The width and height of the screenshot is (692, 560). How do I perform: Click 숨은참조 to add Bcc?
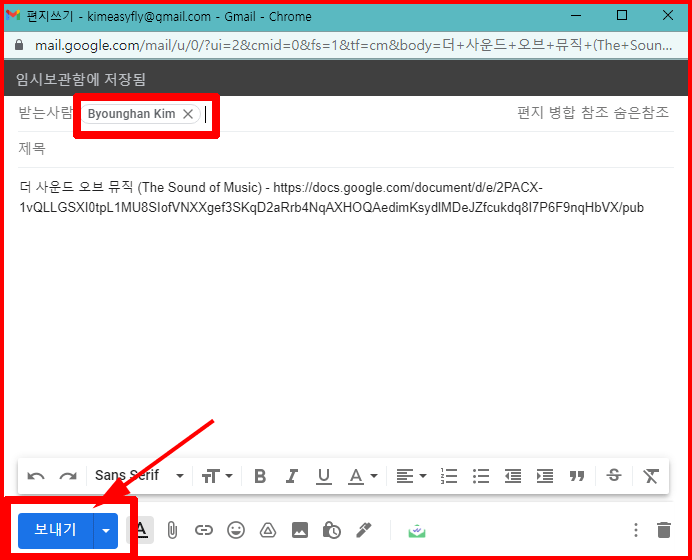pos(641,113)
